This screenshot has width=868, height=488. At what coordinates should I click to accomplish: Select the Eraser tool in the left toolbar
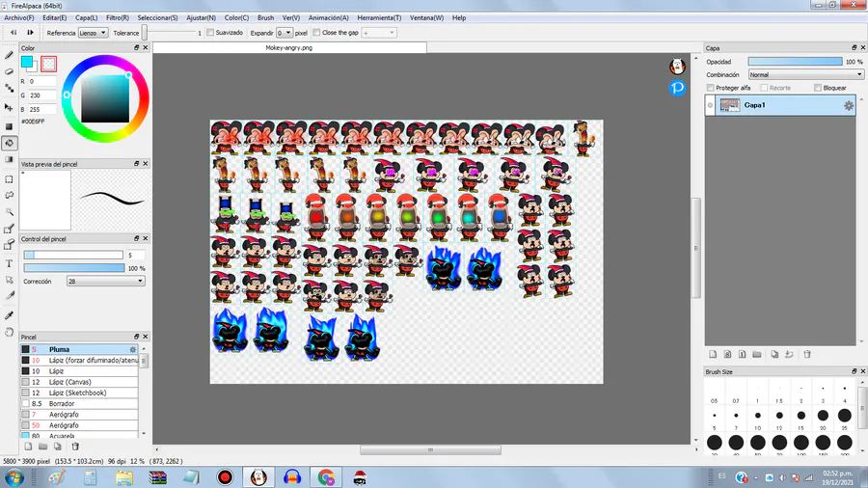tap(9, 71)
